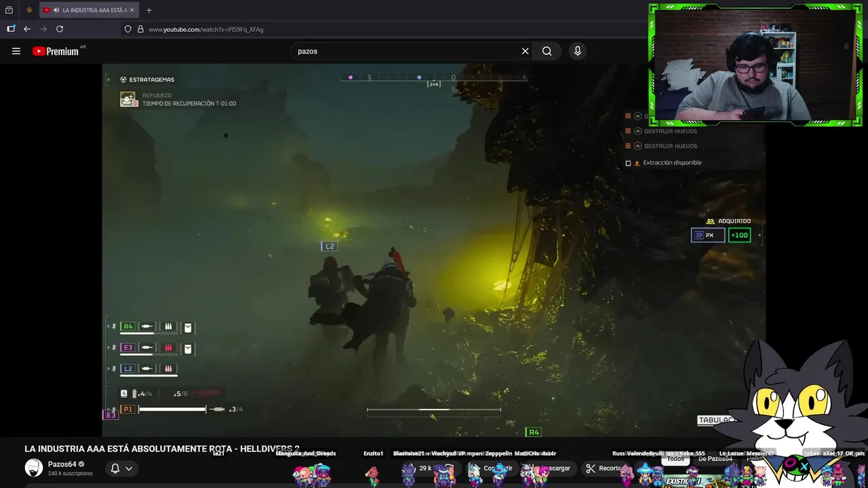Open the browser tab list icon
Screen dimensions: 868x488
tap(9, 10)
